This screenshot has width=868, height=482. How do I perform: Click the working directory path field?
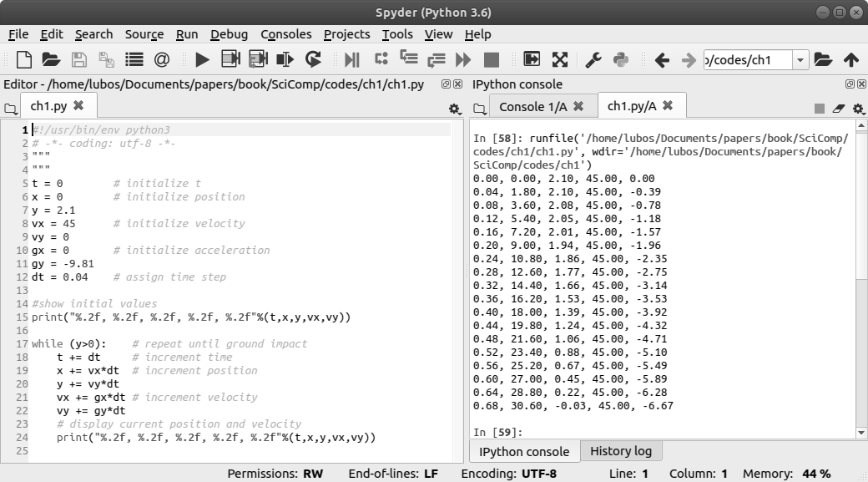tap(748, 60)
